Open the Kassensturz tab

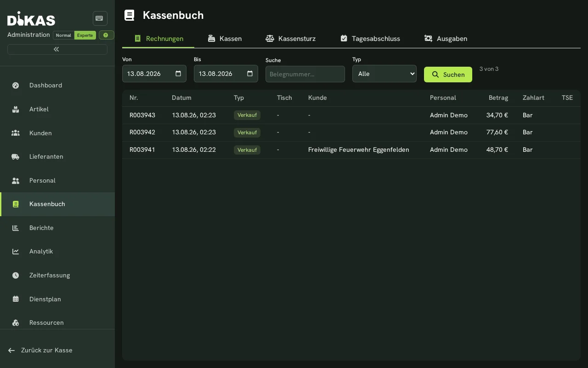tap(290, 39)
